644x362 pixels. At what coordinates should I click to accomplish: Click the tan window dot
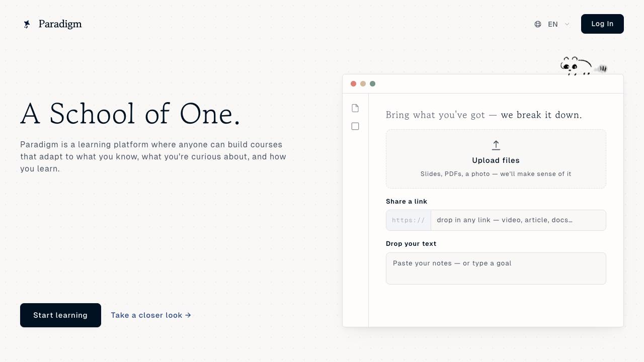coord(363,84)
